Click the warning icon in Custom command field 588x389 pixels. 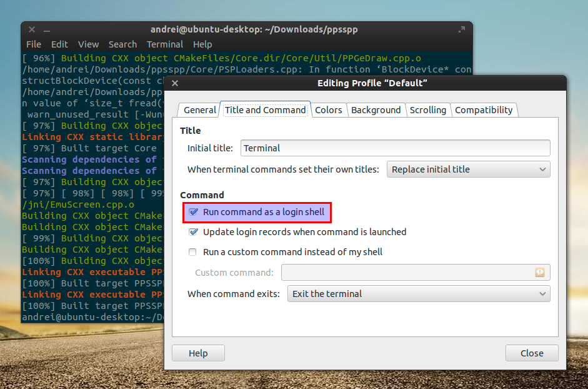[541, 273]
